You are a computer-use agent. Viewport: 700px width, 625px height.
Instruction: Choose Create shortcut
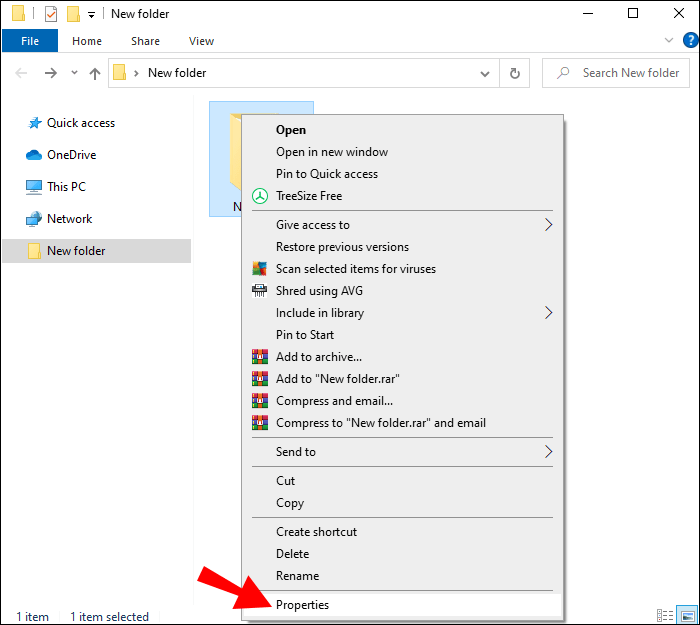(402, 532)
